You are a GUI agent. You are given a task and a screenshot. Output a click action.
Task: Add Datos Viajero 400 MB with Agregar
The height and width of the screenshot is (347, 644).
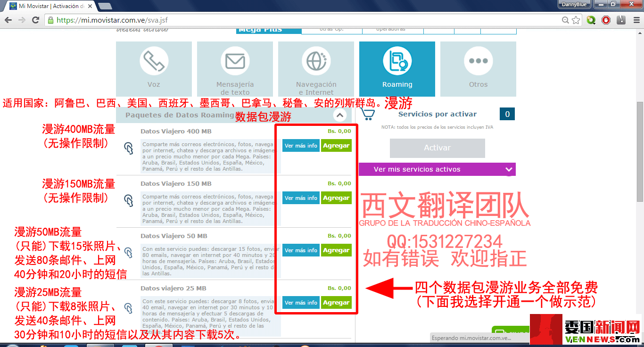336,146
